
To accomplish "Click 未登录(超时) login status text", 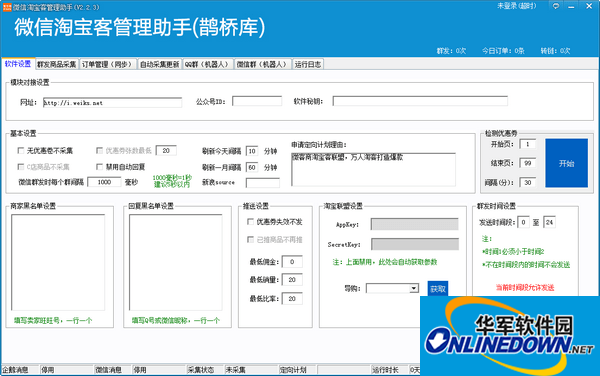I will pyautogui.click(x=517, y=6).
